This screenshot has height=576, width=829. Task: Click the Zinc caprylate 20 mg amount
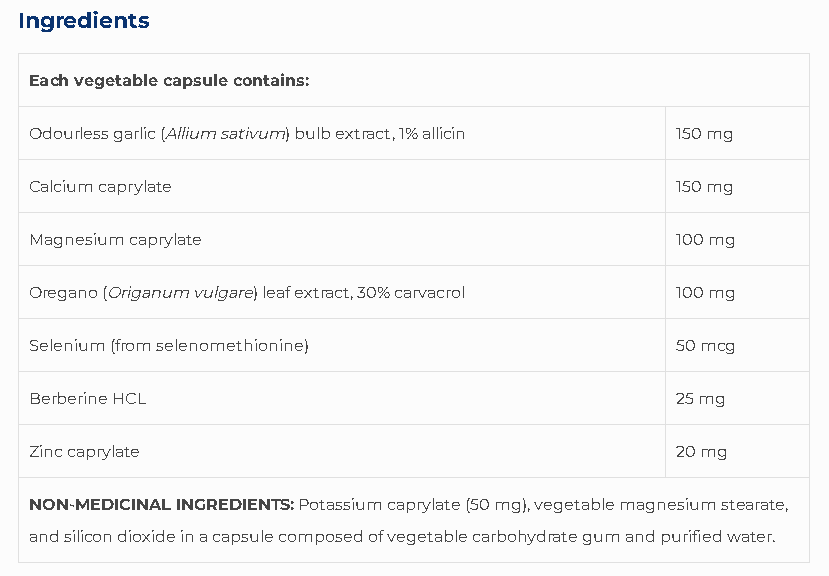701,452
